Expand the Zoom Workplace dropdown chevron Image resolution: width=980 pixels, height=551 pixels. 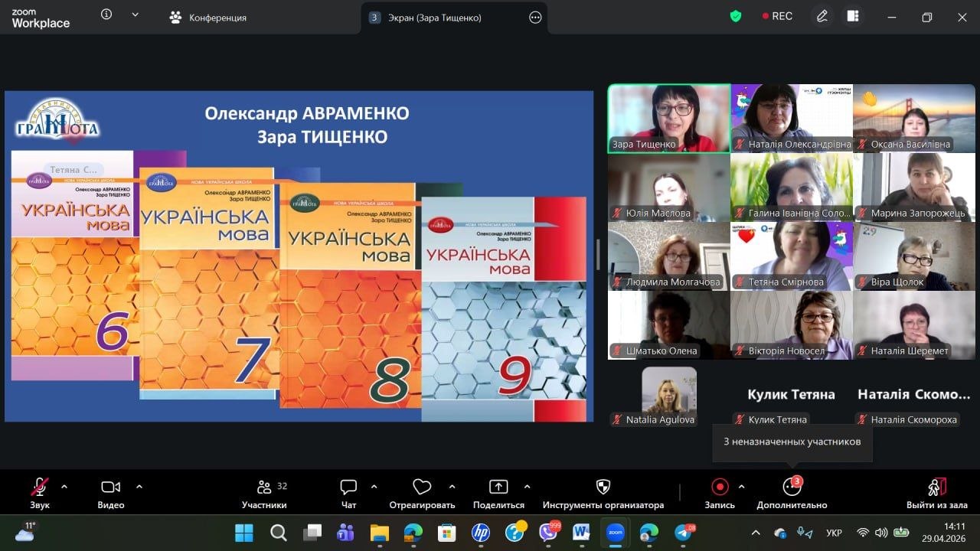pos(136,15)
